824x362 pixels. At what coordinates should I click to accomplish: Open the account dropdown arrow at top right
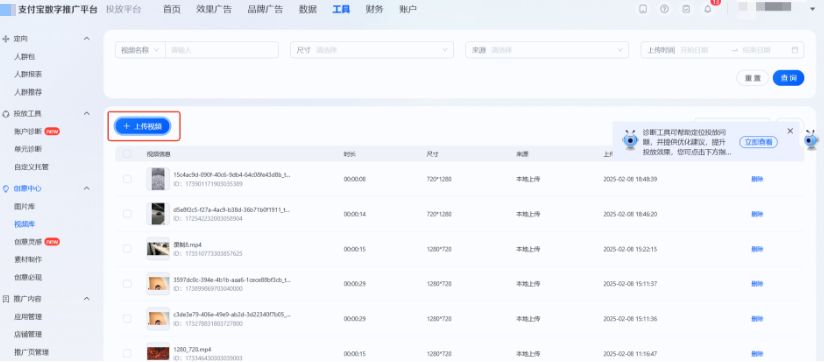[x=812, y=9]
